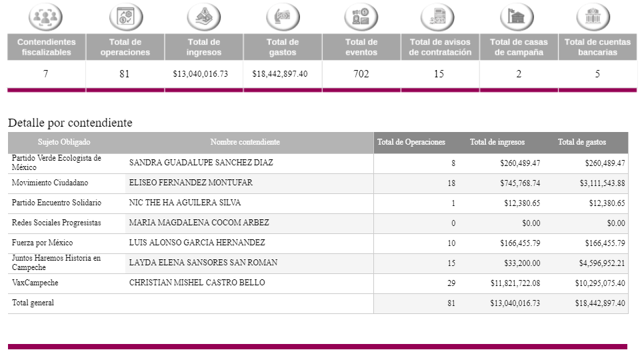Click the summary ingresos value $13,040,016.73
This screenshot has height=360, width=644.
pos(201,74)
